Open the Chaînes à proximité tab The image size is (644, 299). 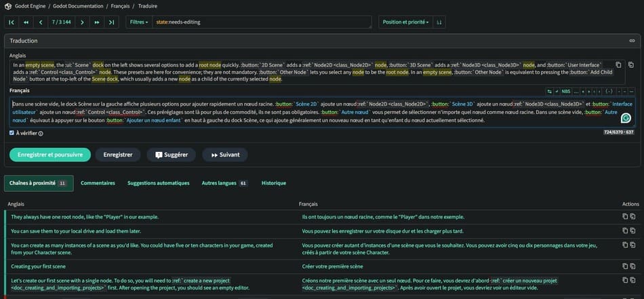(39, 183)
